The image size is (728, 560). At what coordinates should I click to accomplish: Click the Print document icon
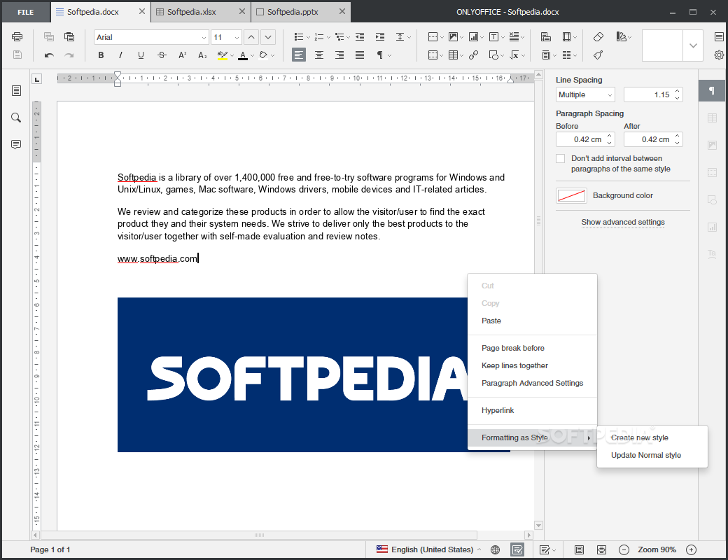(x=17, y=36)
